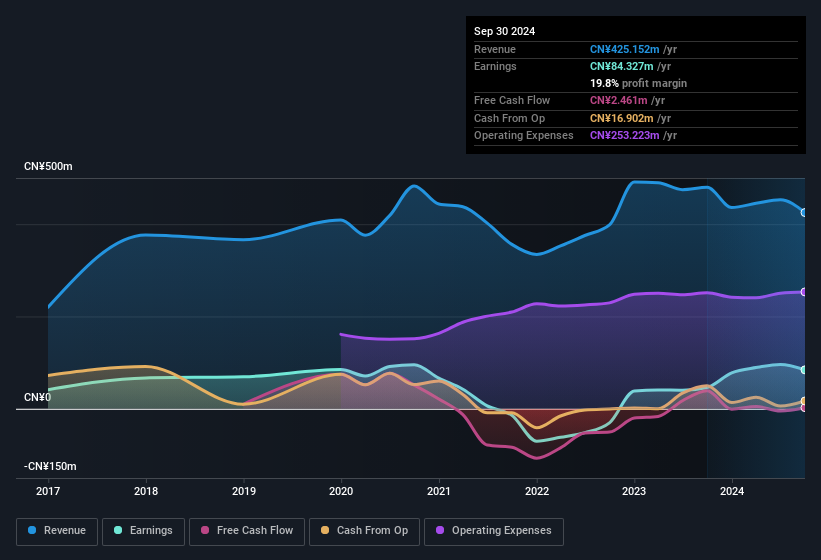Click the 2024 x-axis label

pyautogui.click(x=732, y=491)
